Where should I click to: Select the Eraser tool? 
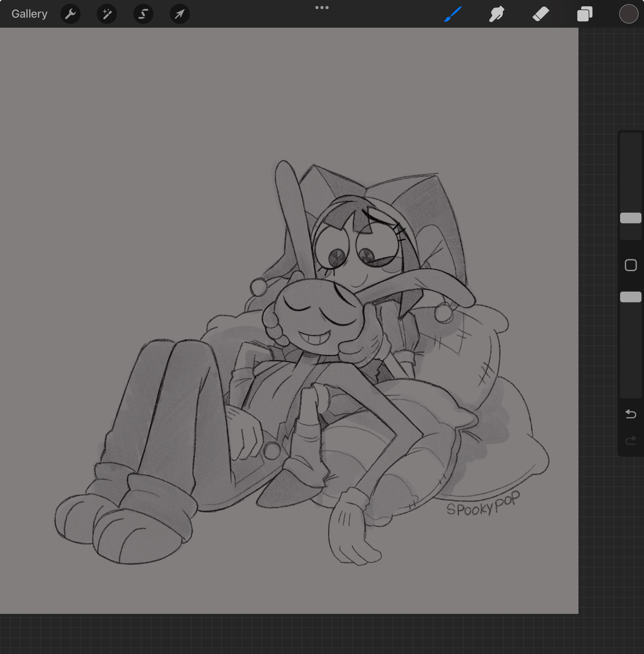(x=541, y=14)
